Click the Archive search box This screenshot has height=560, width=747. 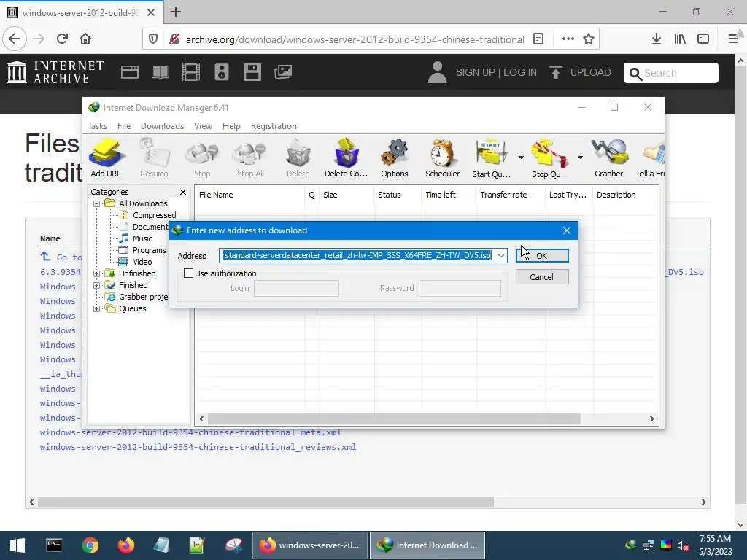[671, 73]
